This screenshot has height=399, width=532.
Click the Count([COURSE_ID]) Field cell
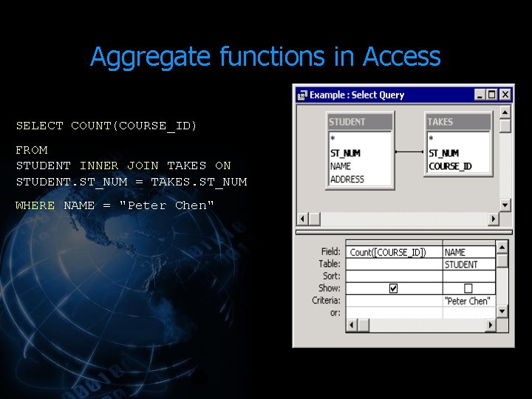point(395,252)
